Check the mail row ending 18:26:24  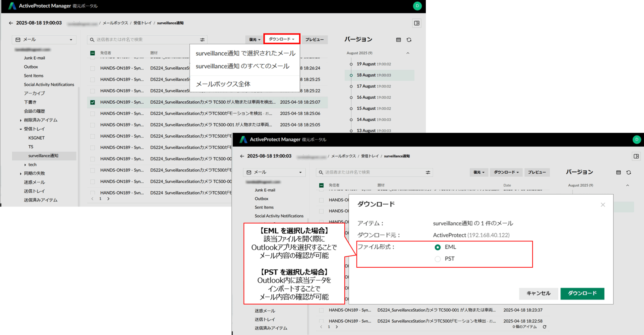tap(93, 68)
